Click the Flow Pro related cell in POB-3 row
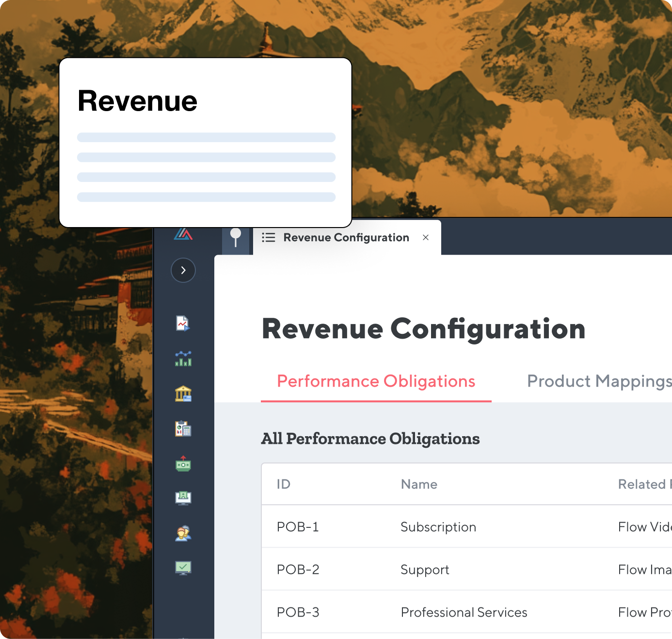Image resolution: width=672 pixels, height=639 pixels. 645,612
